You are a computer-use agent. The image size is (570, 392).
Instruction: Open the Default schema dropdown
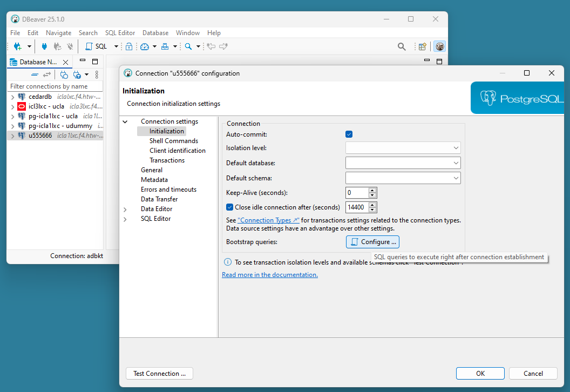[x=403, y=178]
